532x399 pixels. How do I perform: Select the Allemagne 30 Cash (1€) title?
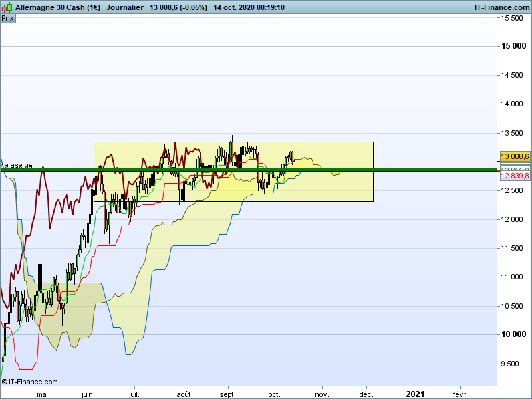pos(58,7)
